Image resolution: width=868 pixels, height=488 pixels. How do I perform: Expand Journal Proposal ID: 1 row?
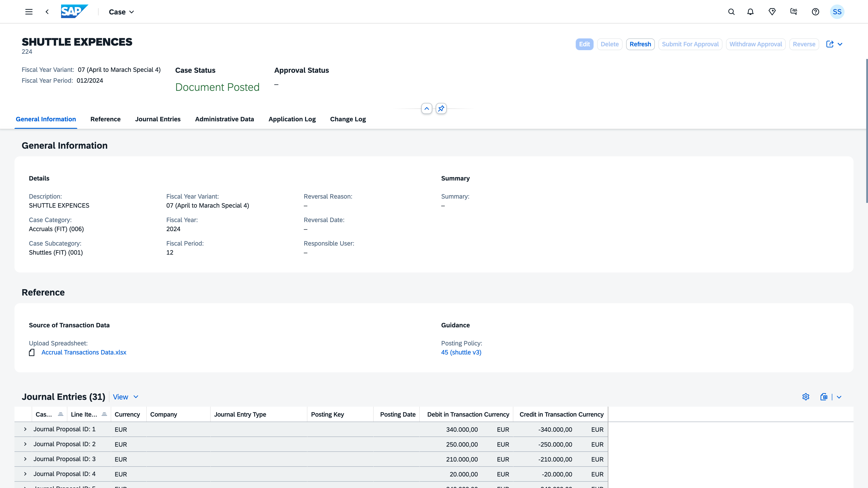(25, 429)
